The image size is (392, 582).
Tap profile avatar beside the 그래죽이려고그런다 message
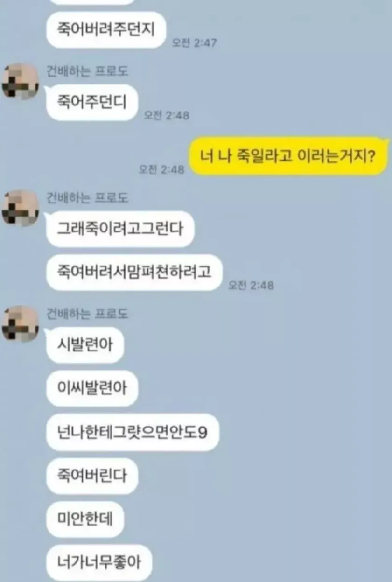coord(21,208)
